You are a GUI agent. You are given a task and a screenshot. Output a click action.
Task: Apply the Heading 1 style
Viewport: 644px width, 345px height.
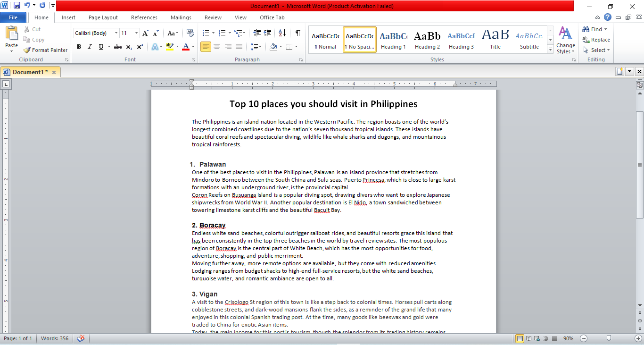[393, 40]
